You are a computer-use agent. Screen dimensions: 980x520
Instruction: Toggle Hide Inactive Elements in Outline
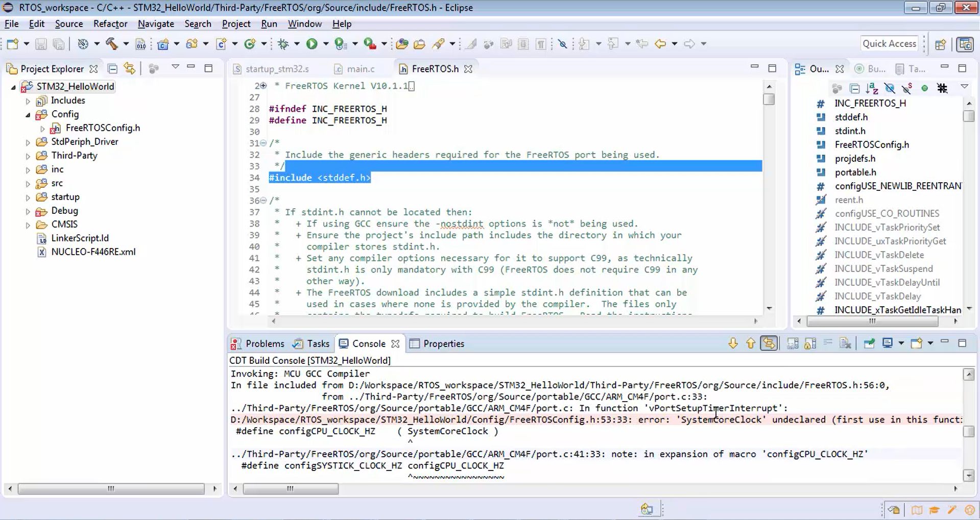(942, 88)
